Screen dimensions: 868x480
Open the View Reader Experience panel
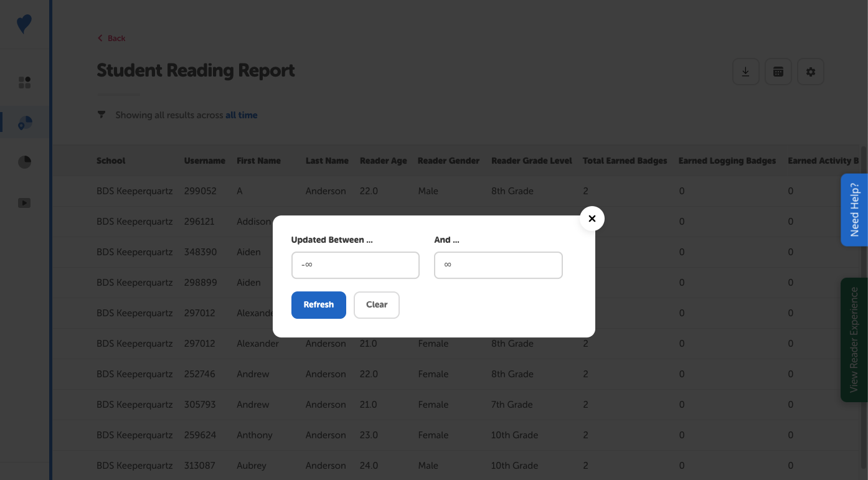click(854, 339)
